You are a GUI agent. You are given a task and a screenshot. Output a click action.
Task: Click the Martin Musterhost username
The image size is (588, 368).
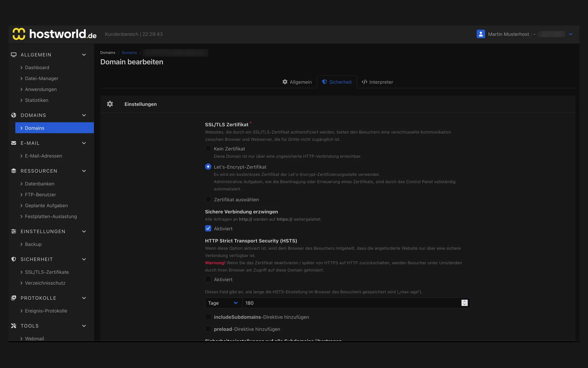click(508, 34)
